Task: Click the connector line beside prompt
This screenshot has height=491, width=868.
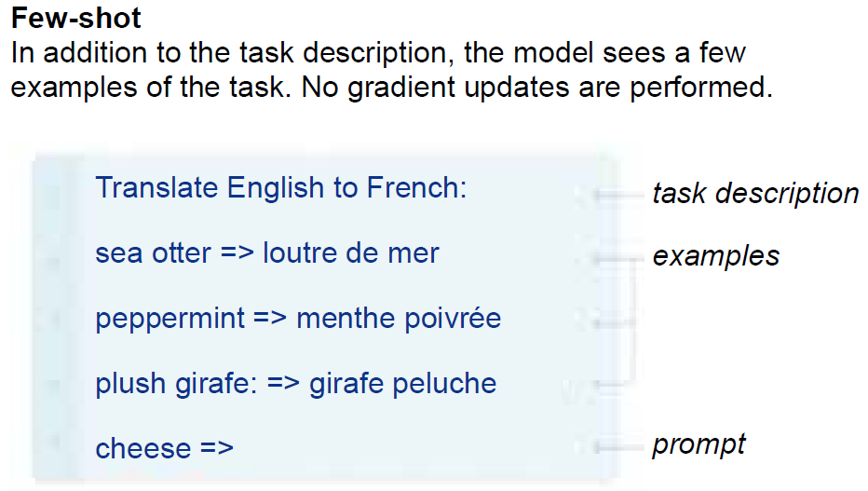Action: tap(617, 446)
